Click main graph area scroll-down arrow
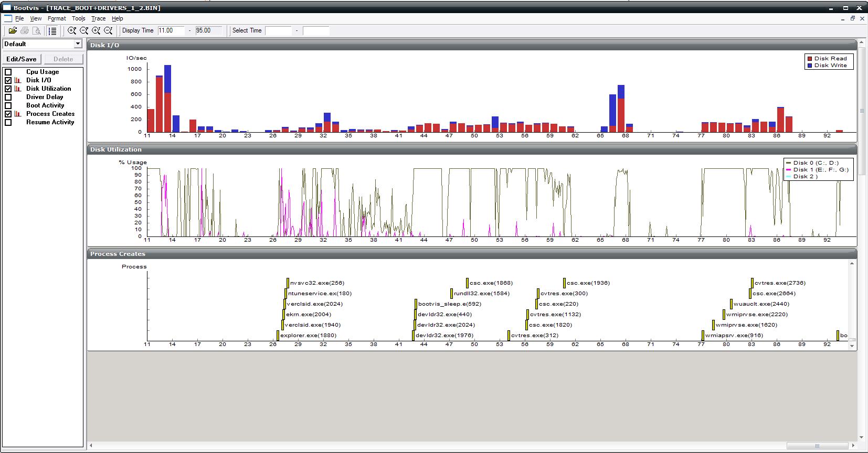This screenshot has width=868, height=453. 862,437
